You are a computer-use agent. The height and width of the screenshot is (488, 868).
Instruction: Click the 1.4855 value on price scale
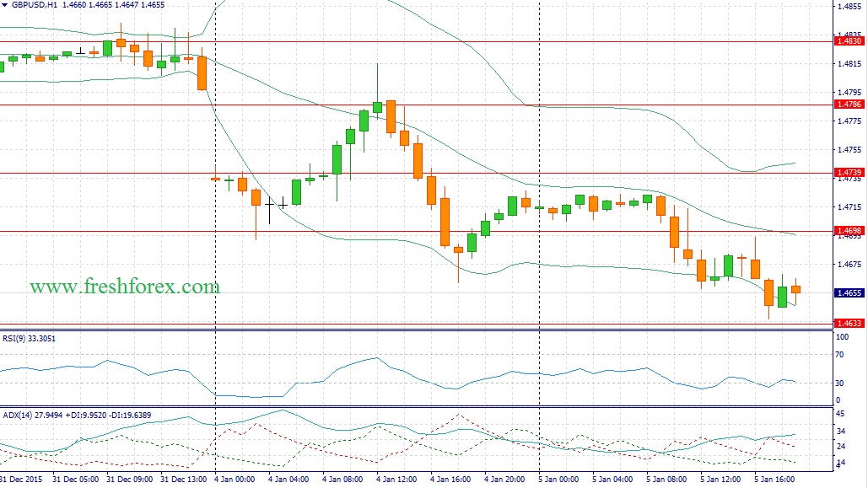click(x=847, y=7)
